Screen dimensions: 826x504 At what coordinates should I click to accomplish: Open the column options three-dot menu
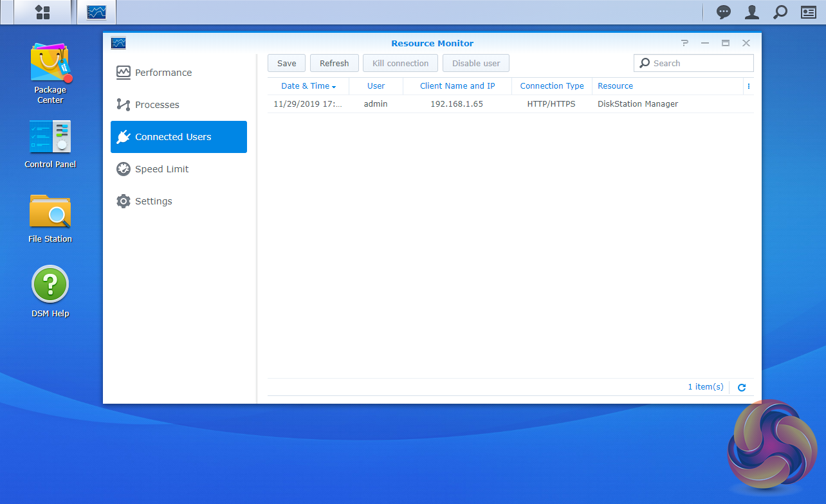tap(748, 86)
